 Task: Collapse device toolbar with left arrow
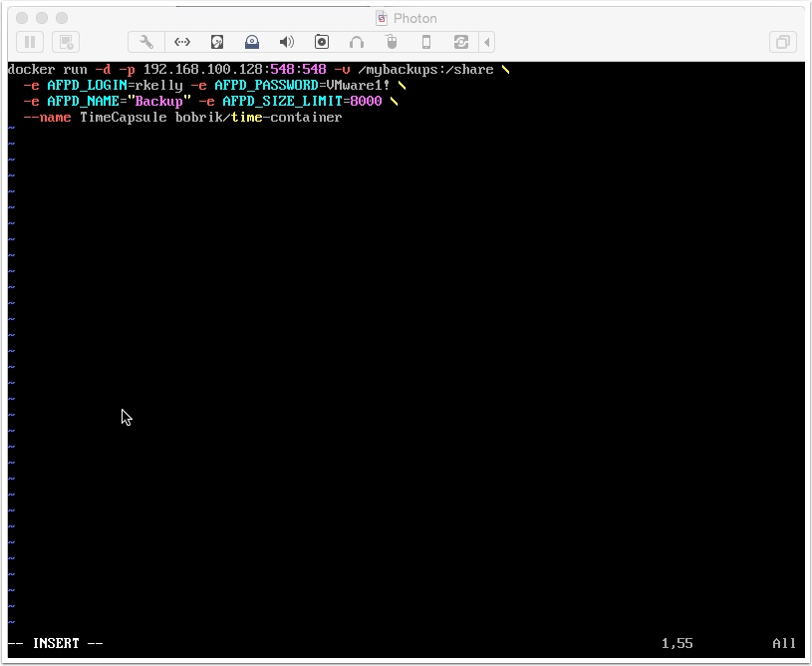coord(487,42)
